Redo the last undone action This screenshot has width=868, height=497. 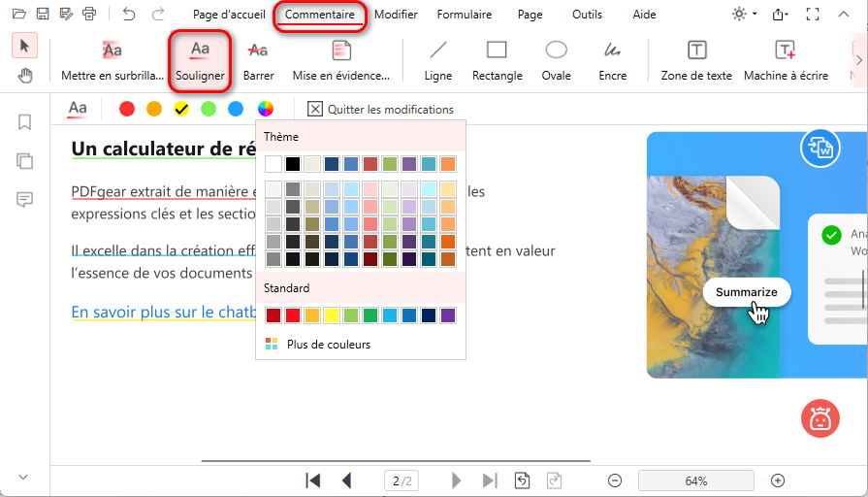tap(158, 14)
